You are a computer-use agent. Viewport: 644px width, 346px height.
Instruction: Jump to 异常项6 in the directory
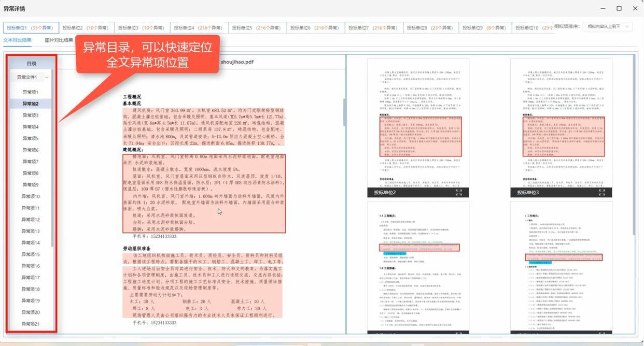pyautogui.click(x=31, y=150)
